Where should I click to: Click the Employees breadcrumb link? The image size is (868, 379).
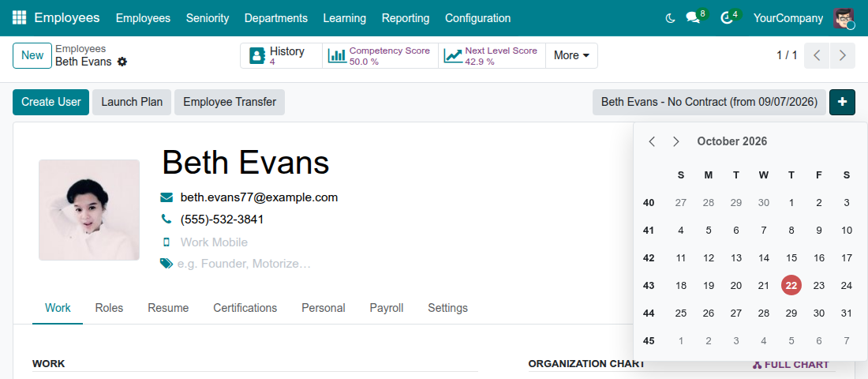80,49
